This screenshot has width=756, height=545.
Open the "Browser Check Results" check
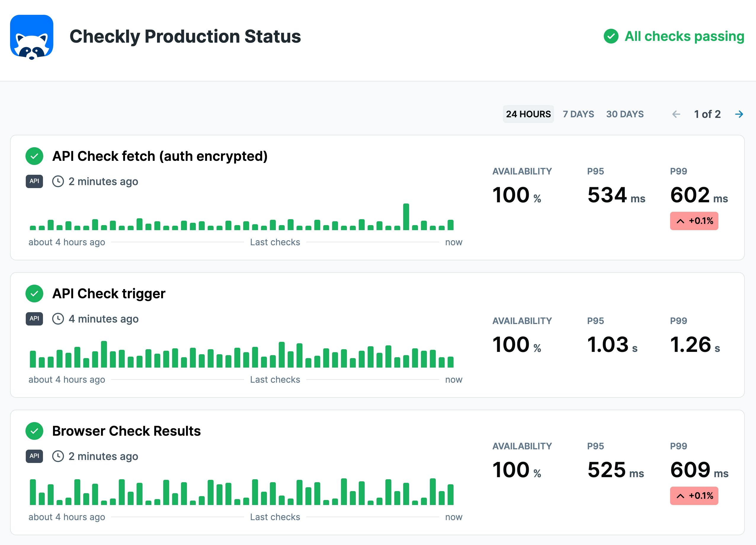pos(126,431)
